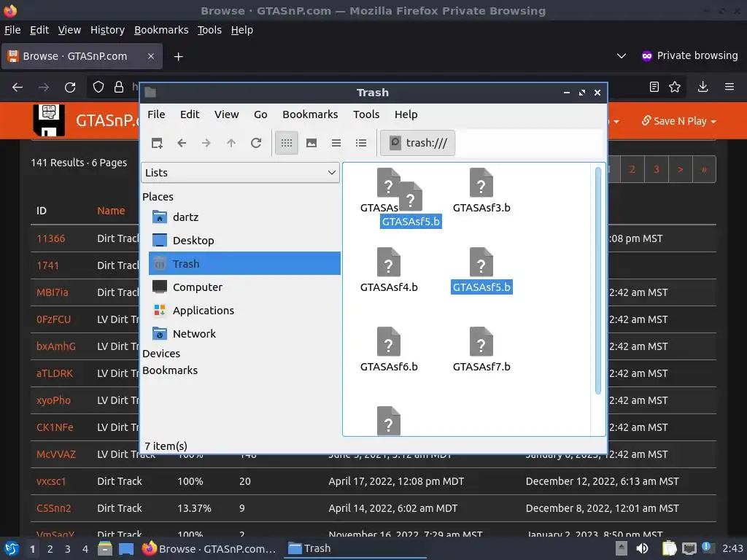
Task: Open save ID C5Snn2 link
Action: click(x=53, y=508)
